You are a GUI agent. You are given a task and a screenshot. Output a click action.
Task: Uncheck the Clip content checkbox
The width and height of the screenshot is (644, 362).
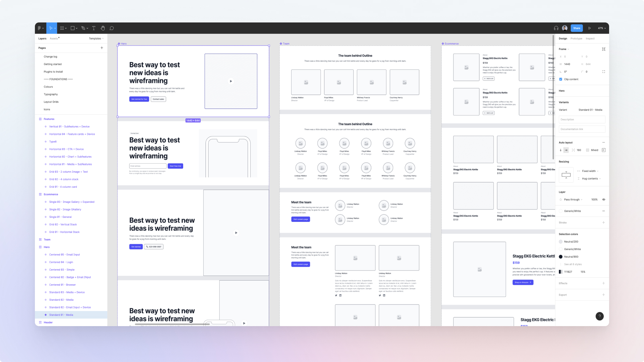561,79
